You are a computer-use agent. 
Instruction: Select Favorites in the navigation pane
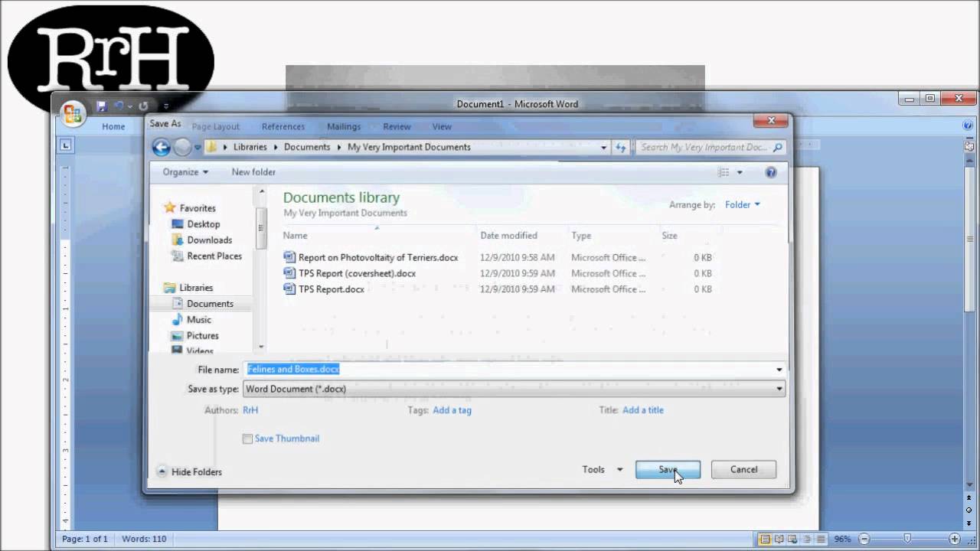tap(197, 208)
